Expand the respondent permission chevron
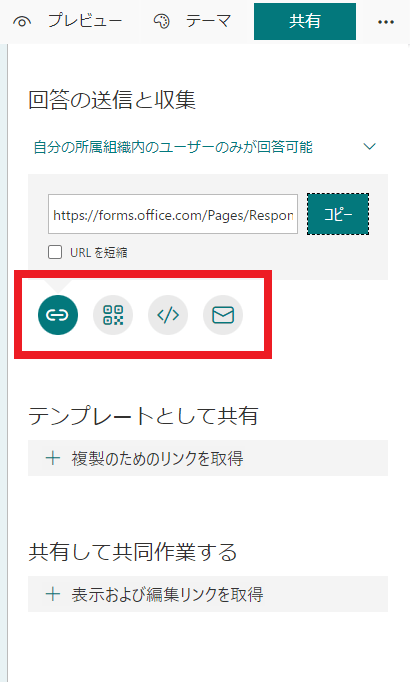The height and width of the screenshot is (682, 410). coord(370,147)
